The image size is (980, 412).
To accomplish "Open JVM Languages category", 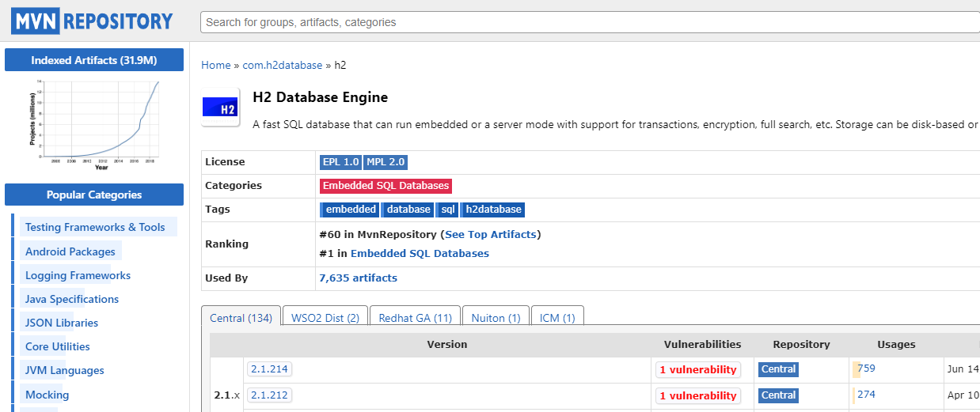I will click(65, 370).
